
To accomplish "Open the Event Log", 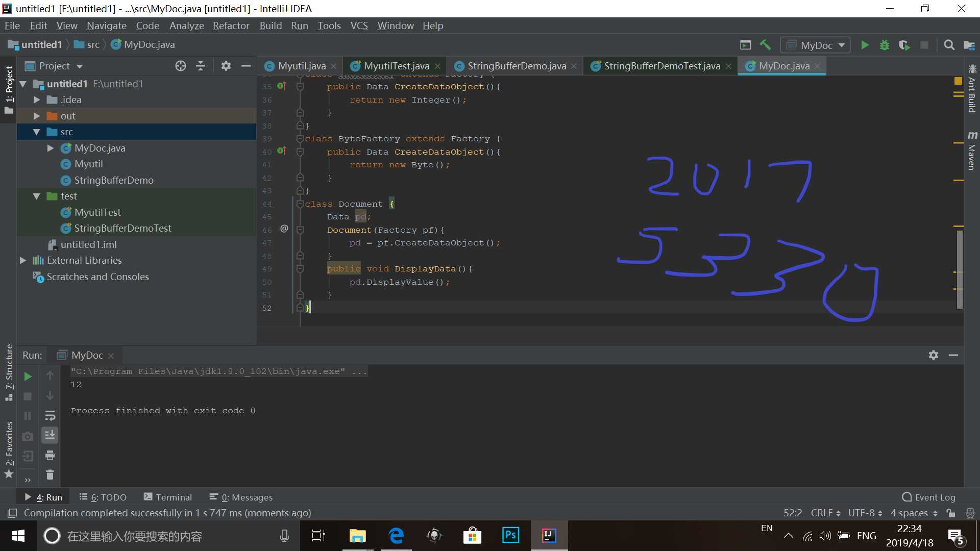I will click(929, 497).
